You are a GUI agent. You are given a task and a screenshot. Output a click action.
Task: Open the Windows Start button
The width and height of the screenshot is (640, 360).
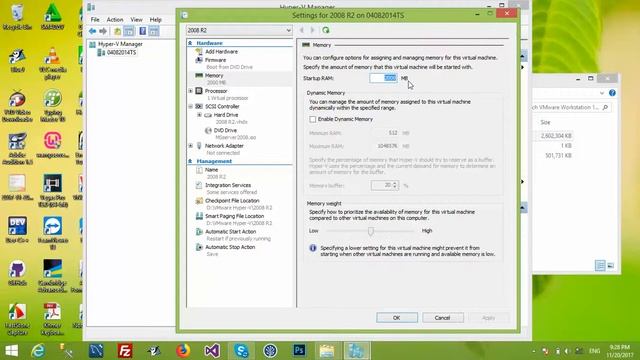[11, 351]
